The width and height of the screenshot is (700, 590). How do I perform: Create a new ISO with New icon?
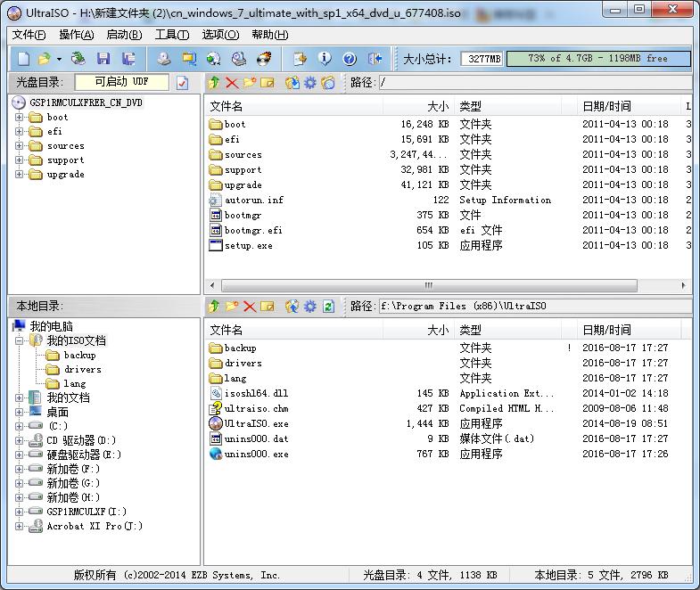(x=24, y=59)
